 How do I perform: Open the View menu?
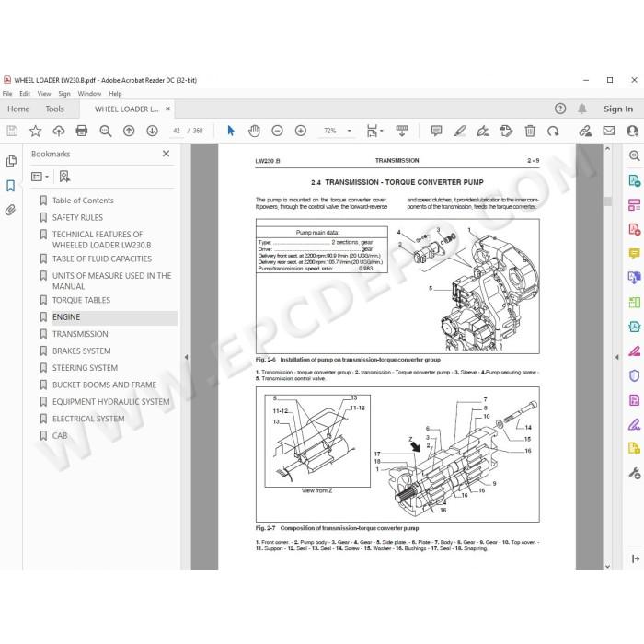(x=44, y=94)
